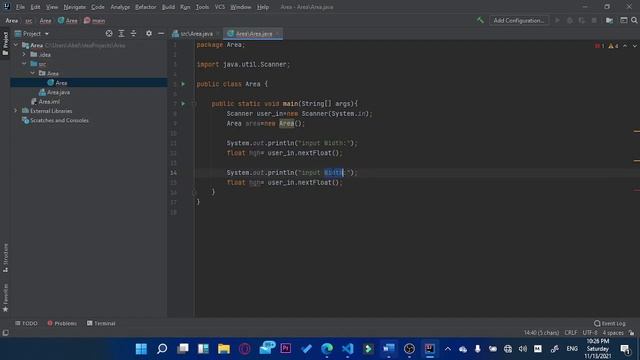The image size is (640, 360).
Task: Open Windows taskbar Search
Action: (162, 349)
